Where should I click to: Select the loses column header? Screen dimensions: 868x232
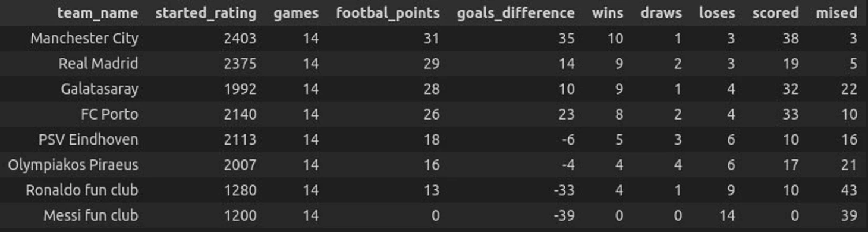[x=717, y=13]
